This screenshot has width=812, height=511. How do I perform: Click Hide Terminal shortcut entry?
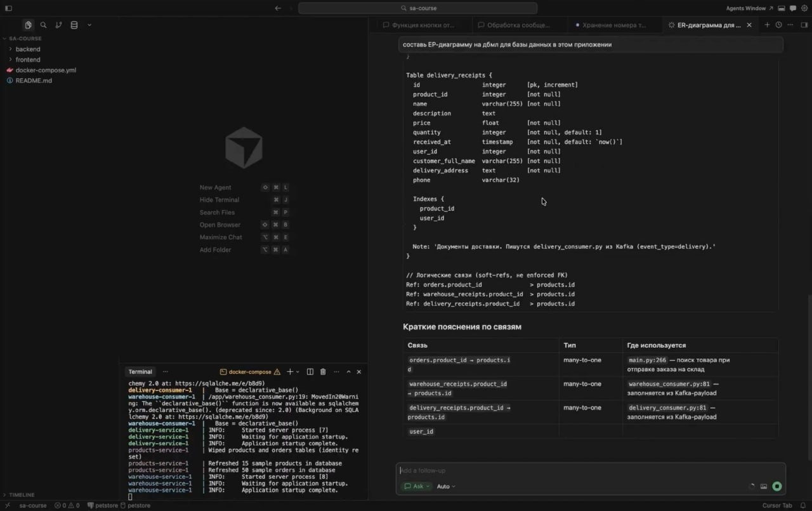click(244, 200)
